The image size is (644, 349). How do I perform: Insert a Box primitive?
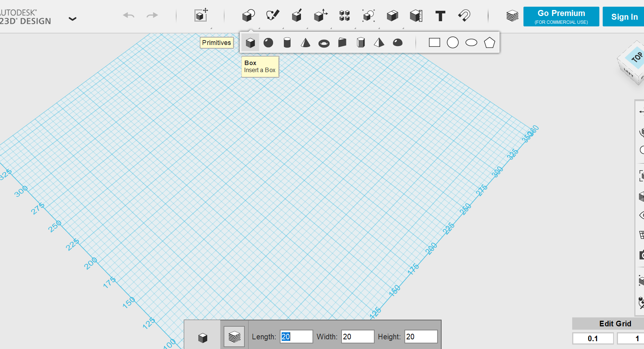250,43
